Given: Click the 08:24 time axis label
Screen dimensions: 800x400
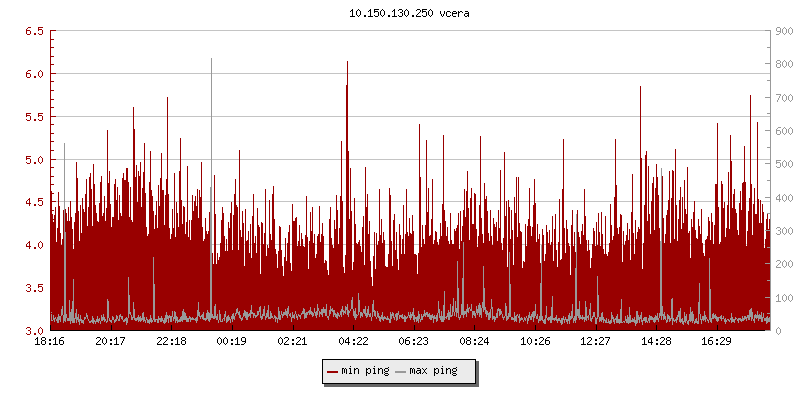Looking at the screenshot, I should (x=474, y=342).
